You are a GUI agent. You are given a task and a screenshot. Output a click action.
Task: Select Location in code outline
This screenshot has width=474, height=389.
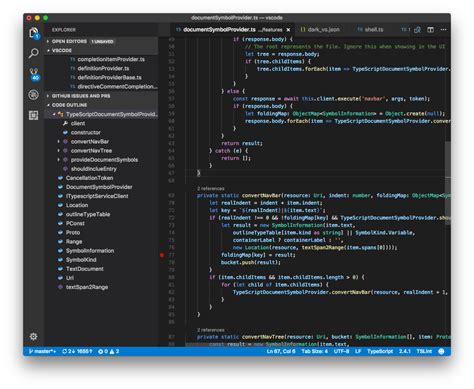pos(77,205)
